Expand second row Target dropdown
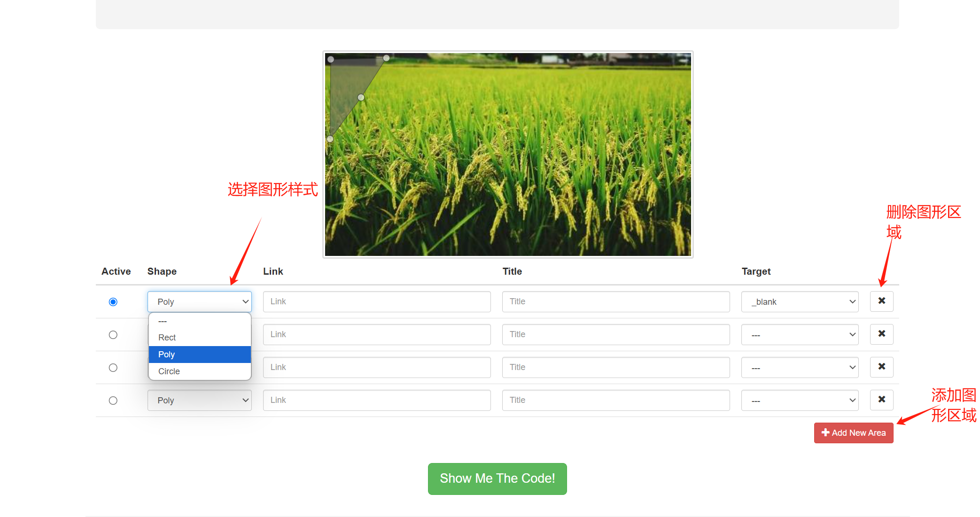This screenshot has height=517, width=980. tap(800, 335)
